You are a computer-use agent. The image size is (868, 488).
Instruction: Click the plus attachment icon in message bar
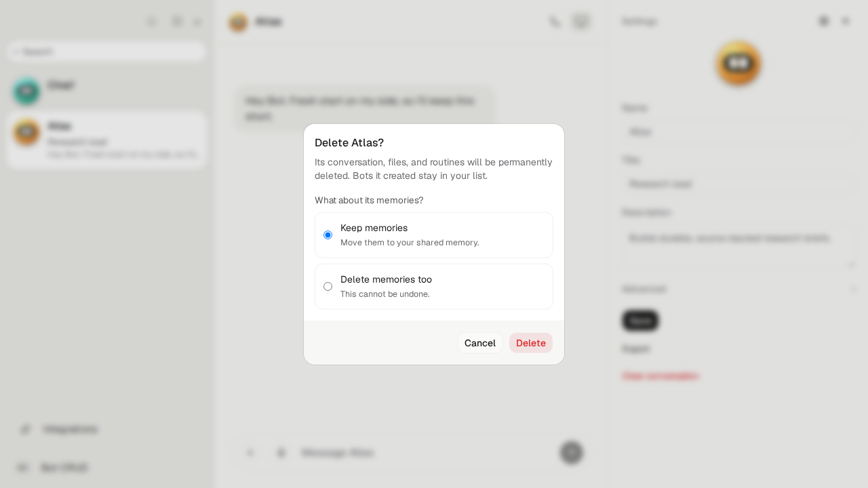tap(250, 453)
